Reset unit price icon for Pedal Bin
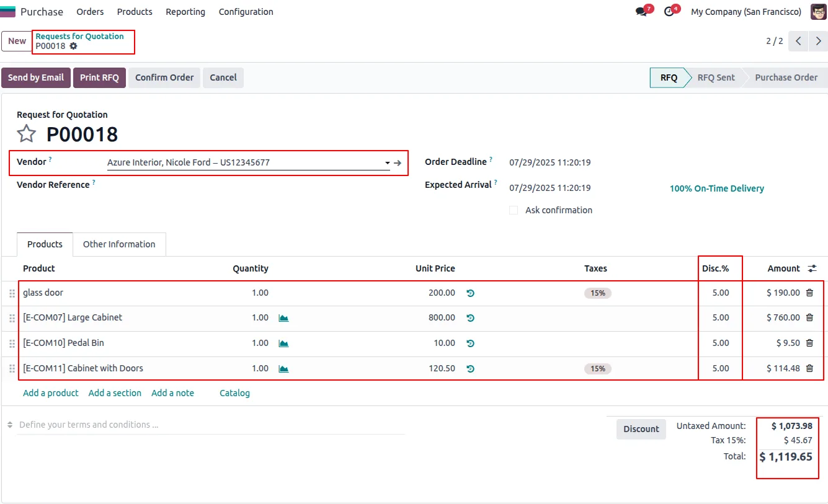 (x=471, y=343)
